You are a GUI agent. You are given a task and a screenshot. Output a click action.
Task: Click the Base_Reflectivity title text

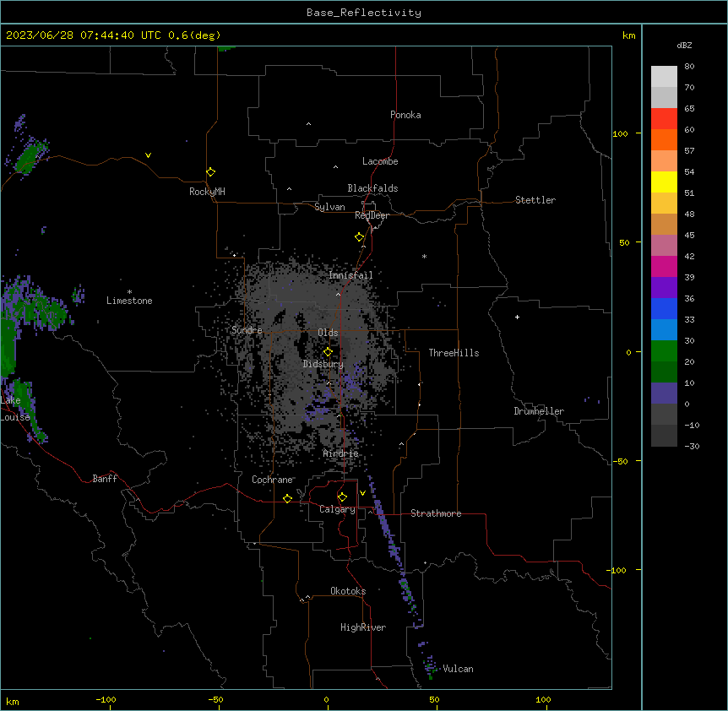[364, 13]
